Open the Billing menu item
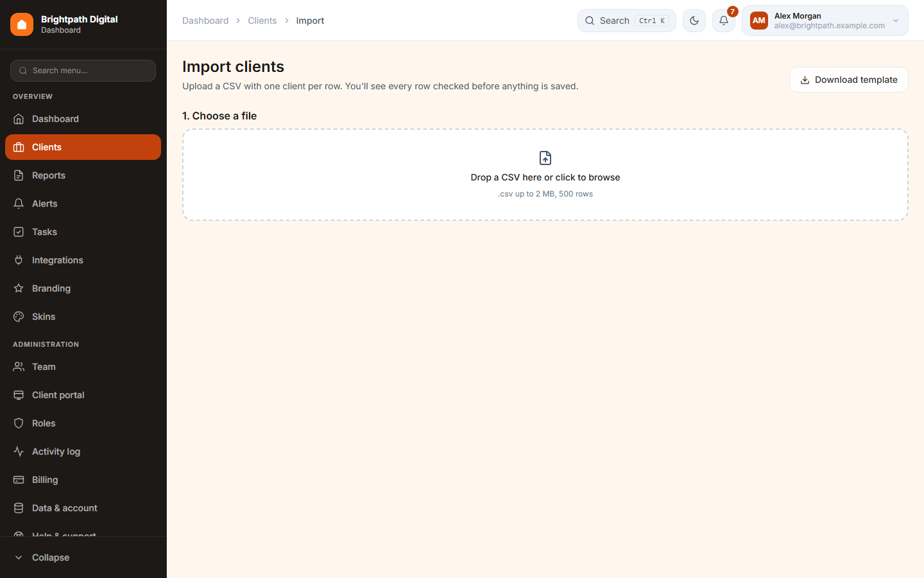The image size is (924, 578). point(83,480)
